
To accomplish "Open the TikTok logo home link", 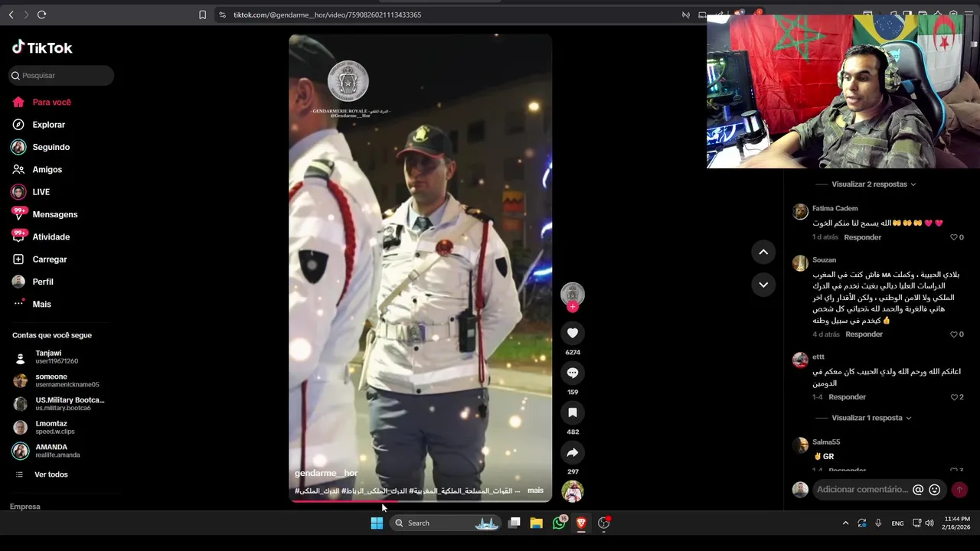I will [42, 47].
